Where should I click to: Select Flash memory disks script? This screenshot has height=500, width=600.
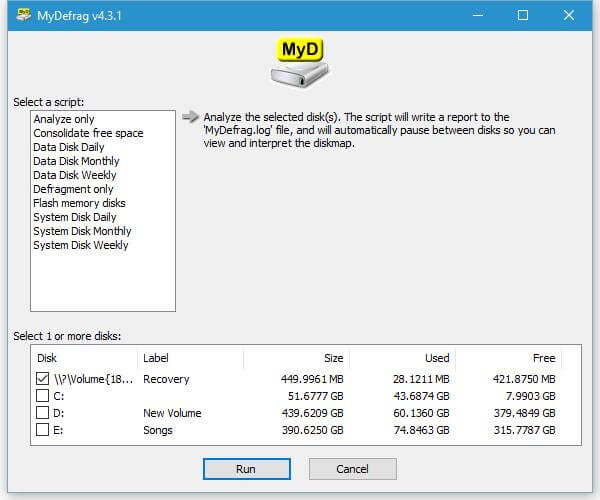point(80,203)
